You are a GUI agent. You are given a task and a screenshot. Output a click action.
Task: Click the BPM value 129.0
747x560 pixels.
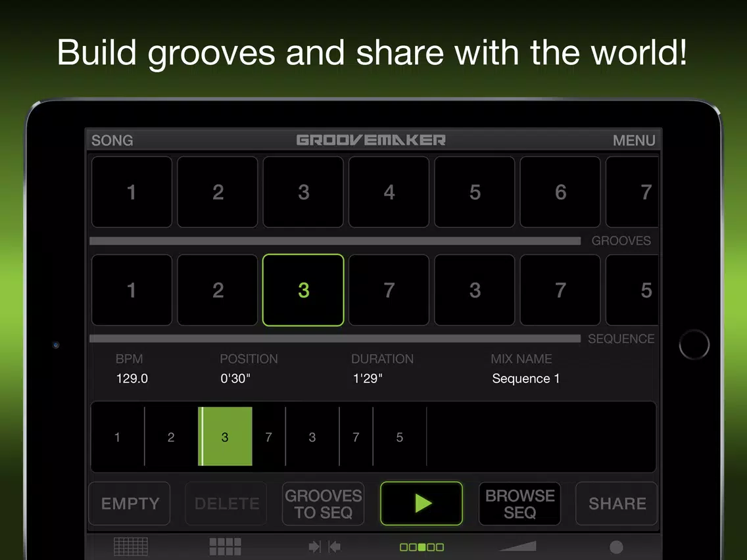click(x=132, y=379)
